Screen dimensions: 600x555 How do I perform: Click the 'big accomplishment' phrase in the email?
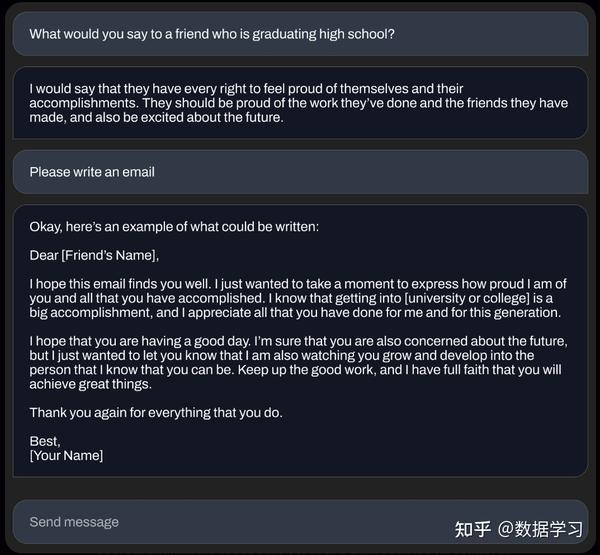pos(91,312)
